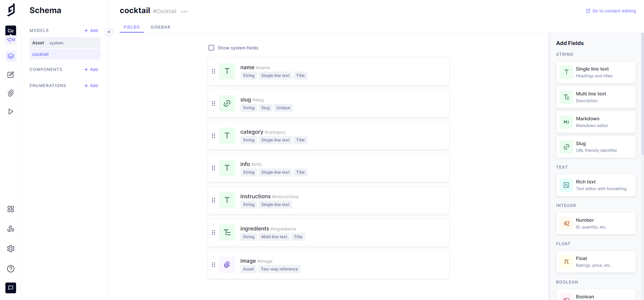Image resolution: width=644 pixels, height=300 pixels.
Task: Open the Apps grid icon
Action: pyautogui.click(x=11, y=209)
